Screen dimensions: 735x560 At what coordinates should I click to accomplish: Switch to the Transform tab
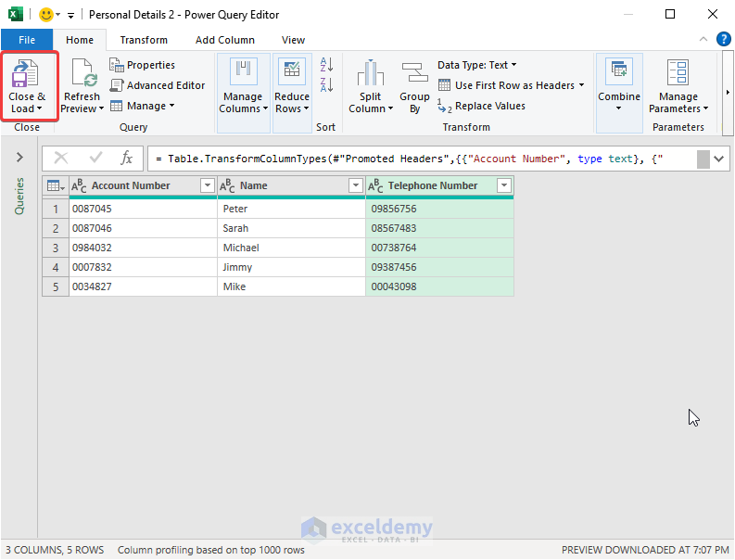pyautogui.click(x=144, y=40)
